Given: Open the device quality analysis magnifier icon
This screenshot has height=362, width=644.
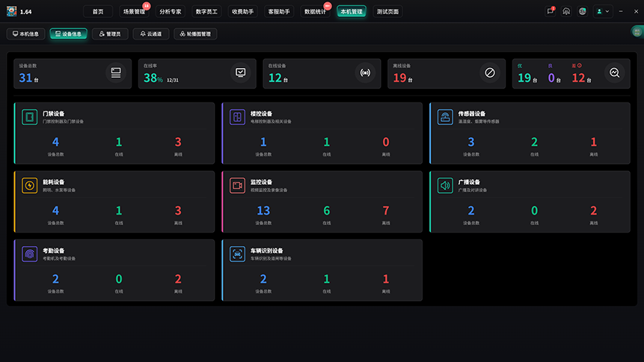Looking at the screenshot, I should coord(614,73).
